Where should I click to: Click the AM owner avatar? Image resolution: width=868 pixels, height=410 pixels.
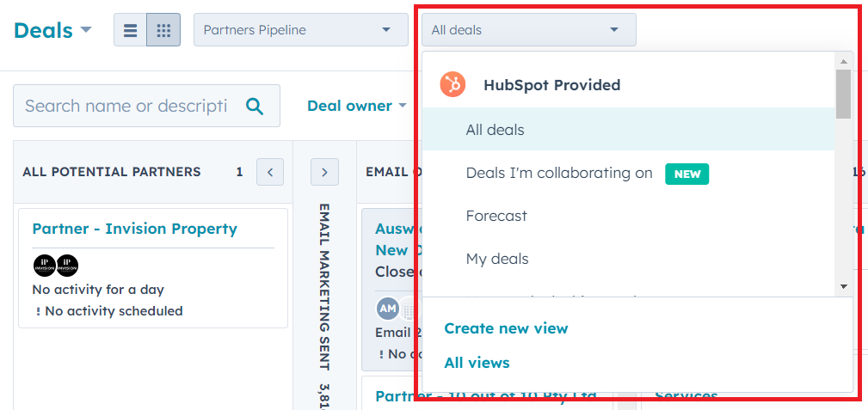click(388, 309)
